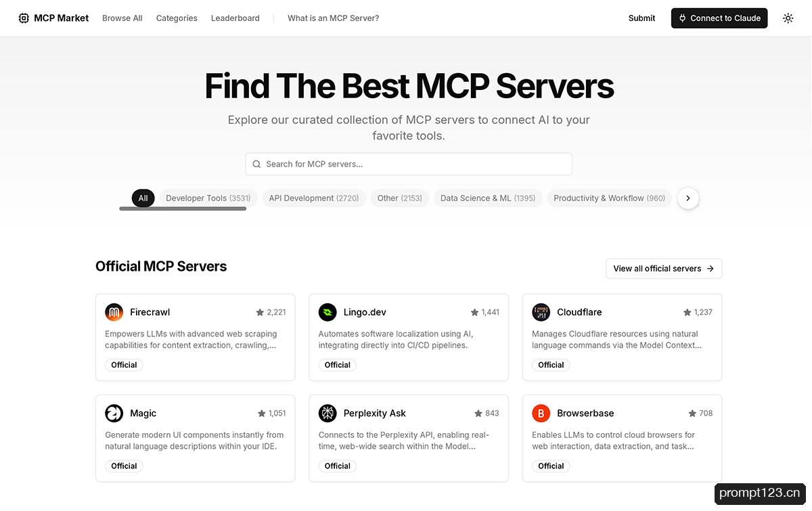Toggle the light/dark theme sun icon
812x511 pixels.
point(788,18)
